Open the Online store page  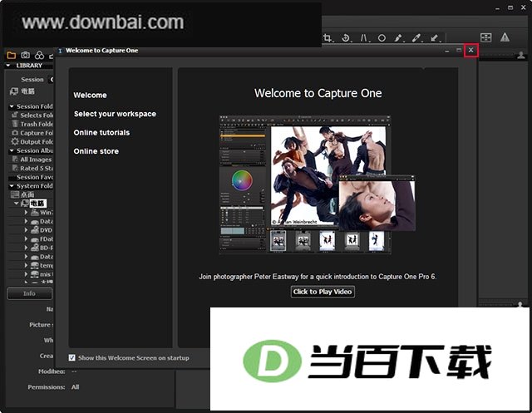click(96, 151)
